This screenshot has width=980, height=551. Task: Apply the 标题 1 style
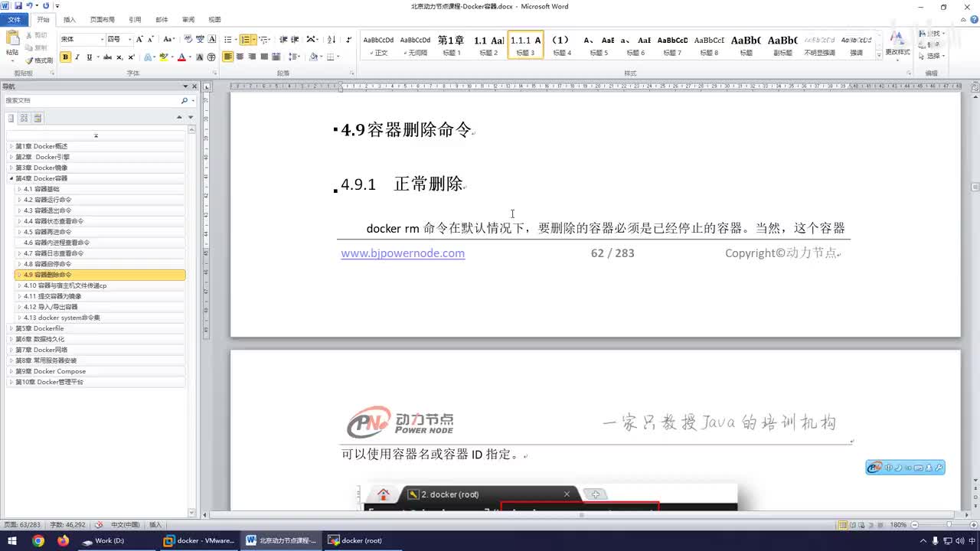[450, 45]
